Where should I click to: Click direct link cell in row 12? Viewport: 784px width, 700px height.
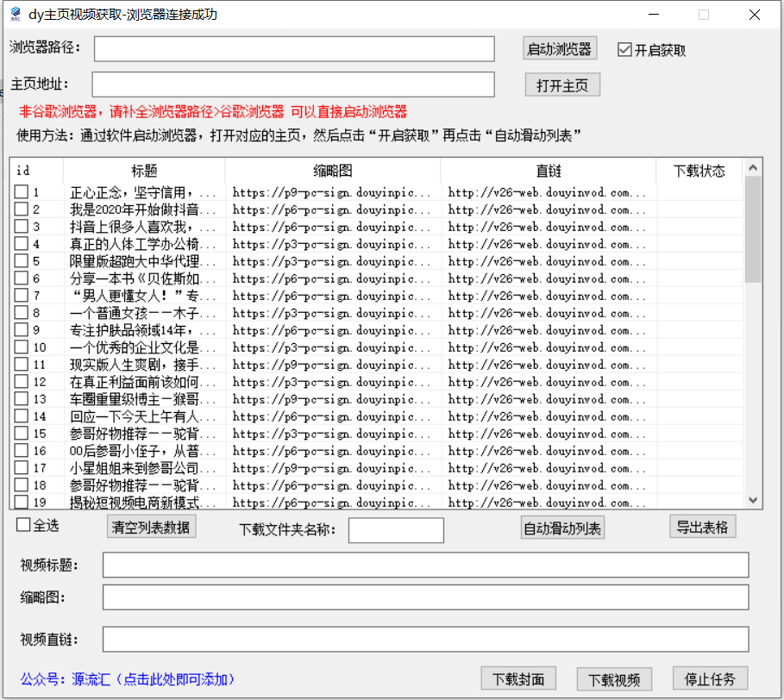[547, 382]
